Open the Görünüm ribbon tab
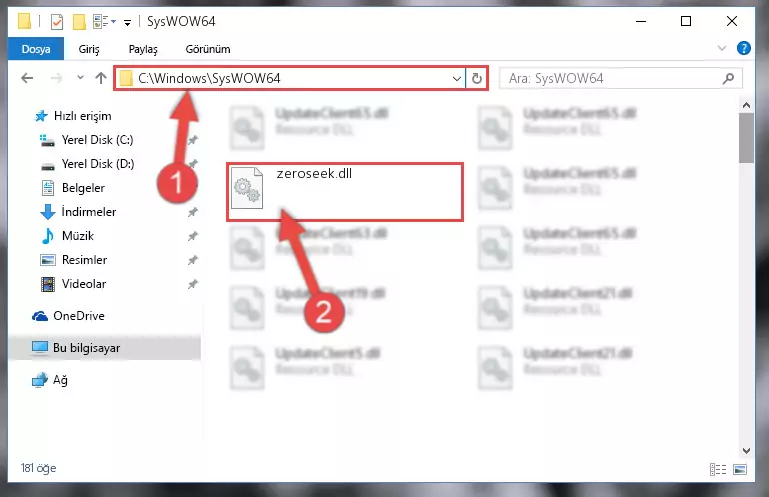Screen dimensions: 769x497 click(x=208, y=49)
